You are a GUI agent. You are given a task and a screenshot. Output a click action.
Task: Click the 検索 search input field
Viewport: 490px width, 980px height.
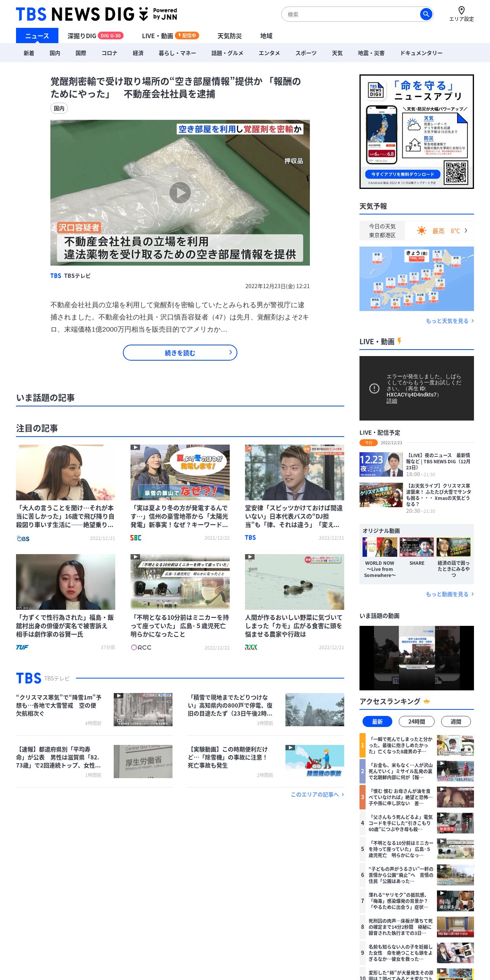click(351, 14)
